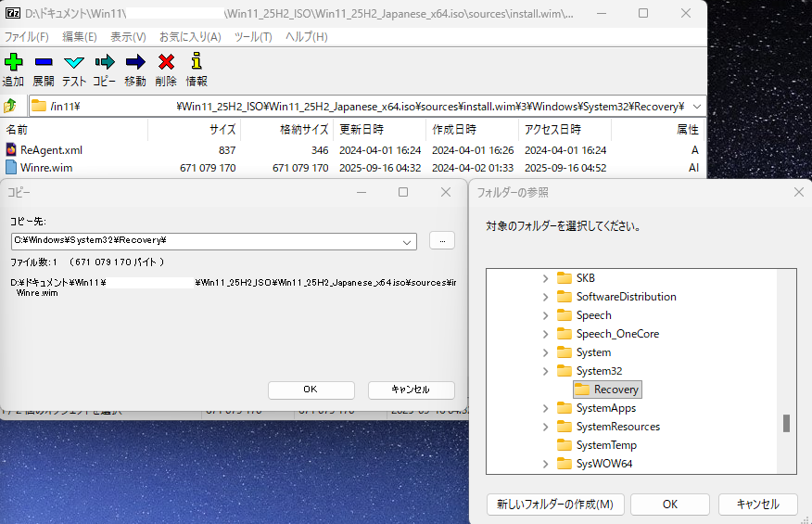Open the copy destination path dropdown
812x524 pixels.
(x=408, y=241)
